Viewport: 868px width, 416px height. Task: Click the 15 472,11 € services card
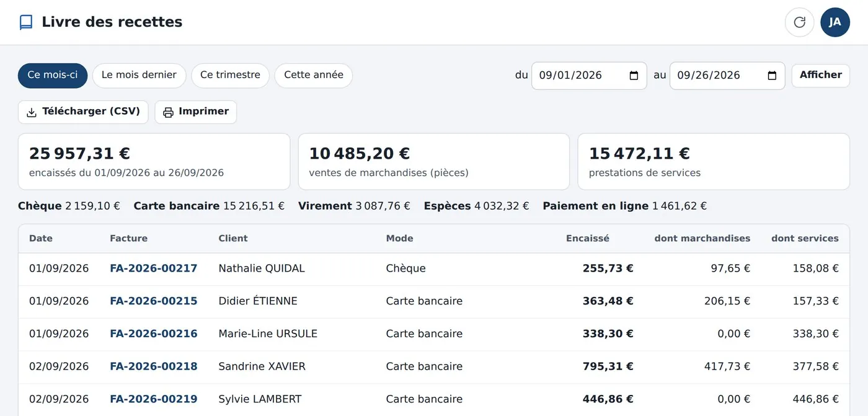714,161
